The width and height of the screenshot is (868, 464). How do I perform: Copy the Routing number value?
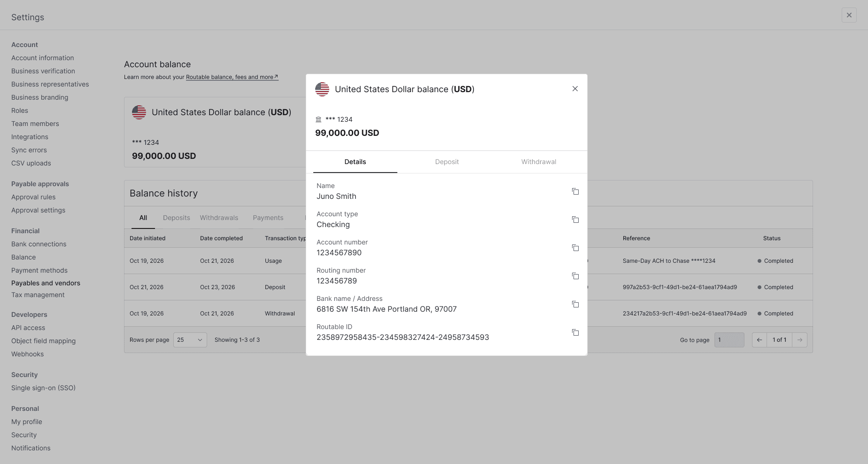point(575,276)
